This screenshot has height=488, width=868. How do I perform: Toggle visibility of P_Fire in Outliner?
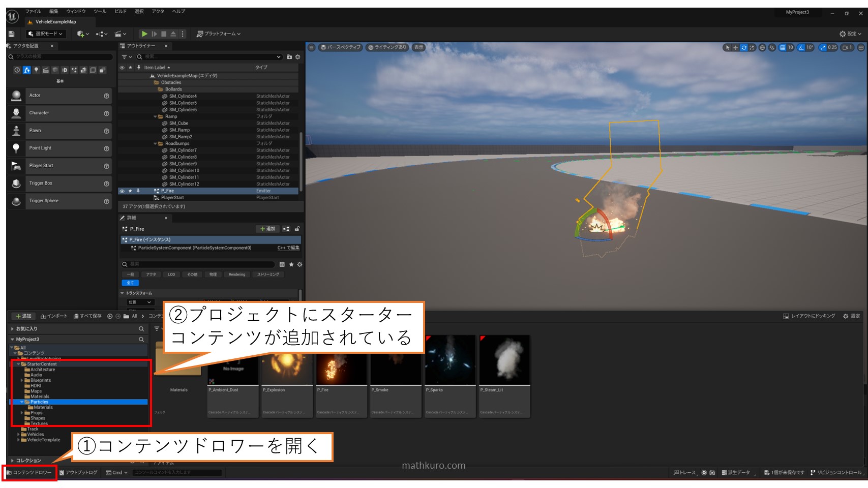coord(122,191)
